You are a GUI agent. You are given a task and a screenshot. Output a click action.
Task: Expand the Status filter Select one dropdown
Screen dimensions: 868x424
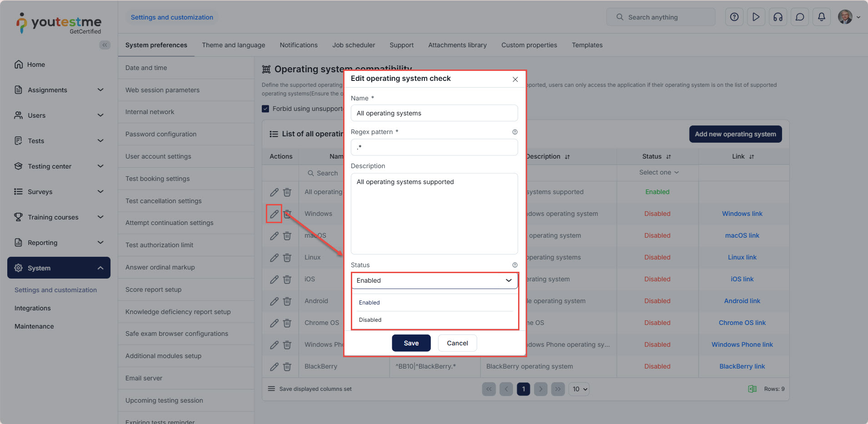click(658, 173)
